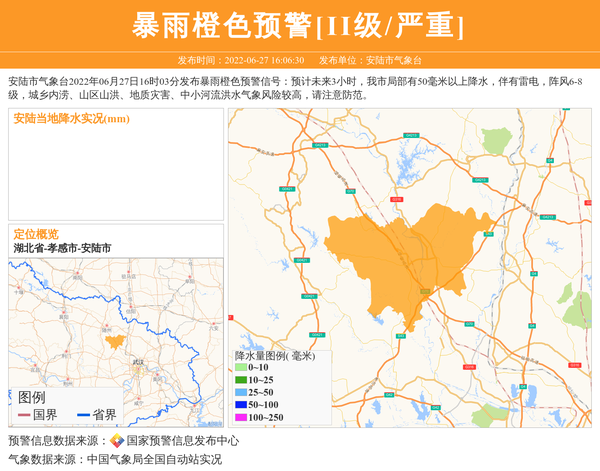Open 中国气象局全国自动站实况 source text

click(x=154, y=460)
